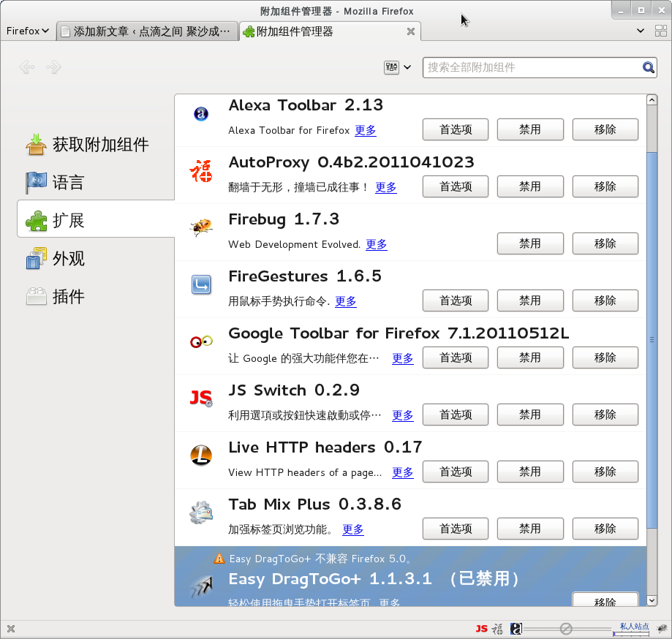The height and width of the screenshot is (639, 672).
Task: Select the 扩展 category
Action: pyautogui.click(x=96, y=220)
